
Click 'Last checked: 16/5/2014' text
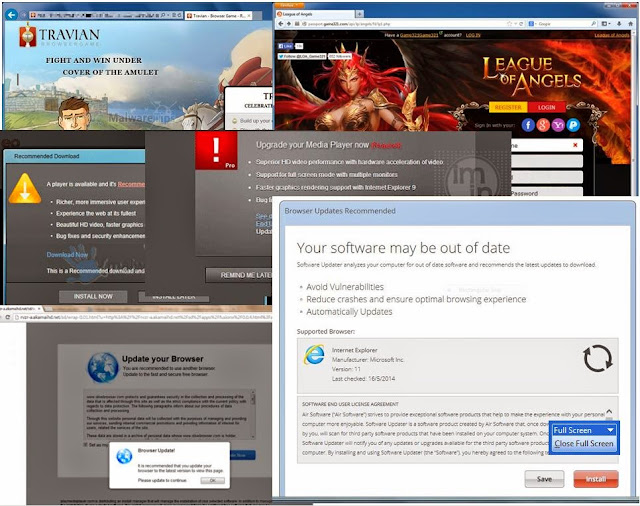click(x=363, y=379)
